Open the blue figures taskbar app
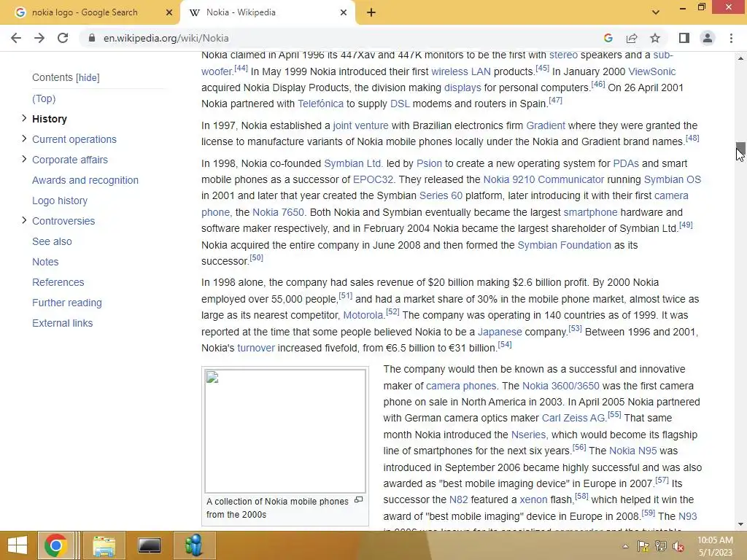The width and height of the screenshot is (747, 560). click(x=194, y=545)
